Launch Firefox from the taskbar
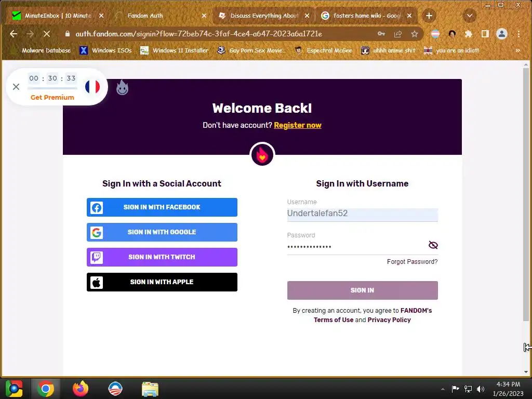532x399 pixels. [81, 389]
